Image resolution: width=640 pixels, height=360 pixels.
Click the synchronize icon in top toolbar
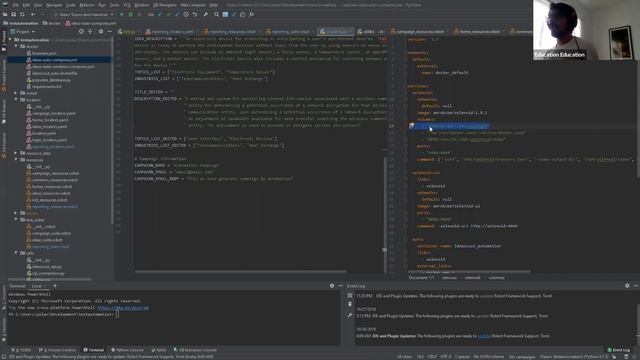[x=22, y=14]
